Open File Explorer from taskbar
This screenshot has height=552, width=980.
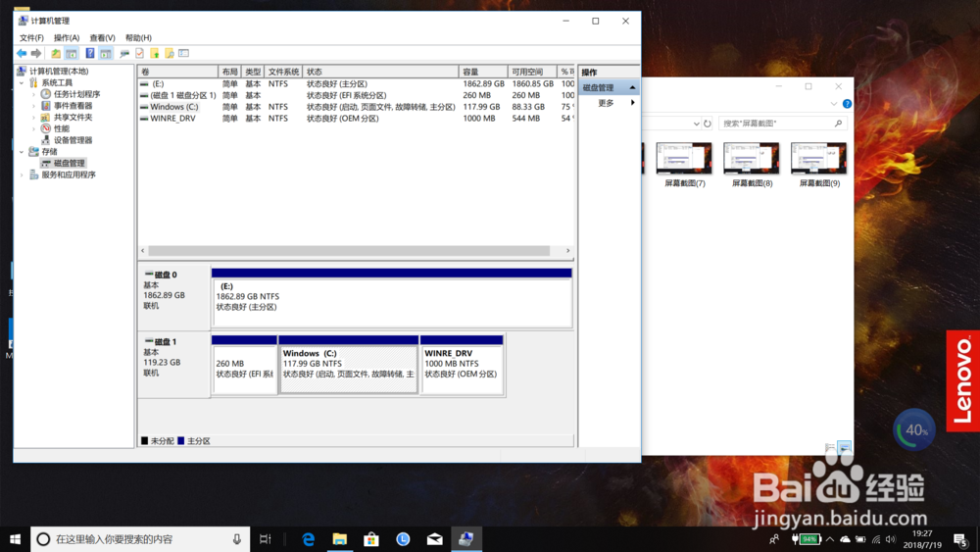[x=339, y=539]
